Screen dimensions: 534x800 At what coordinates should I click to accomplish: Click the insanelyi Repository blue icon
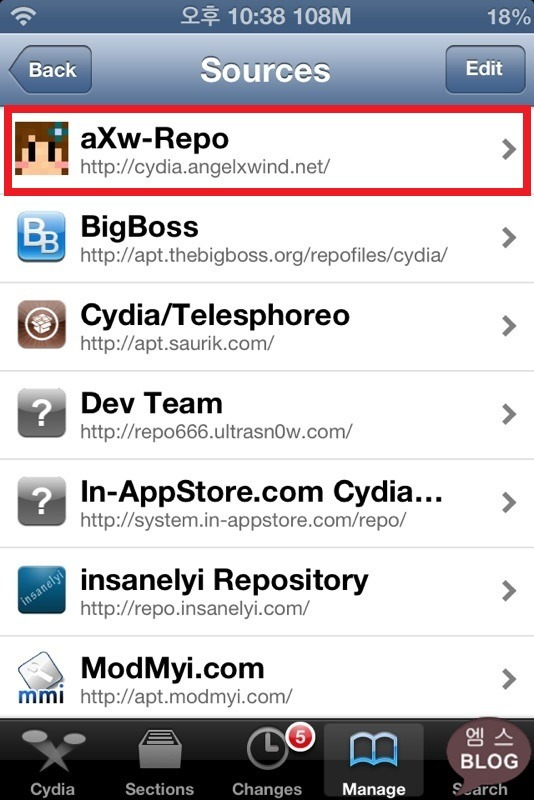tap(42, 589)
